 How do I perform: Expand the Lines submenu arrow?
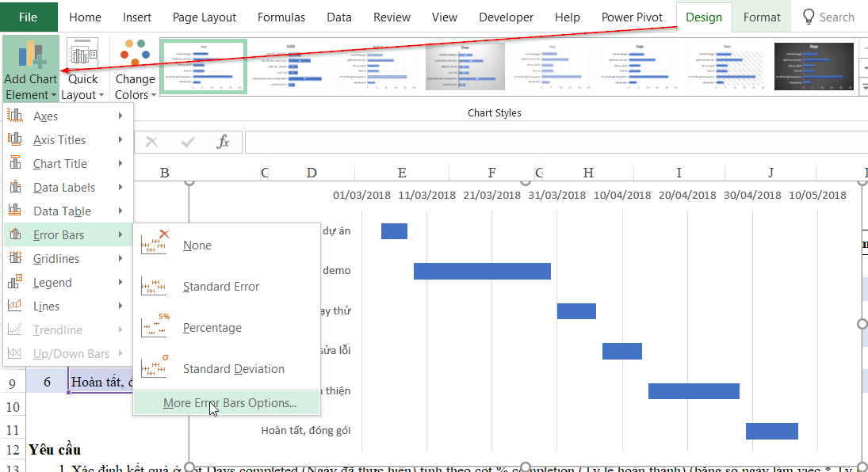click(120, 306)
